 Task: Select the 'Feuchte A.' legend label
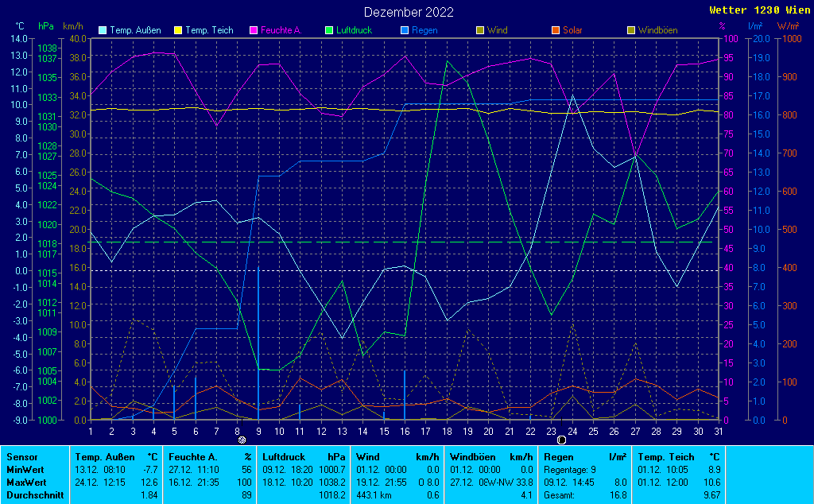(x=281, y=31)
